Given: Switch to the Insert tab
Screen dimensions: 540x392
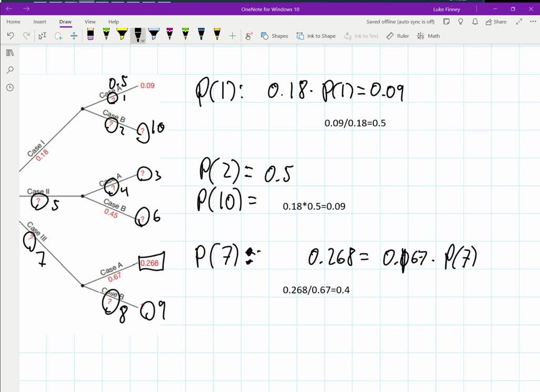Looking at the screenshot, I should click(40, 22).
